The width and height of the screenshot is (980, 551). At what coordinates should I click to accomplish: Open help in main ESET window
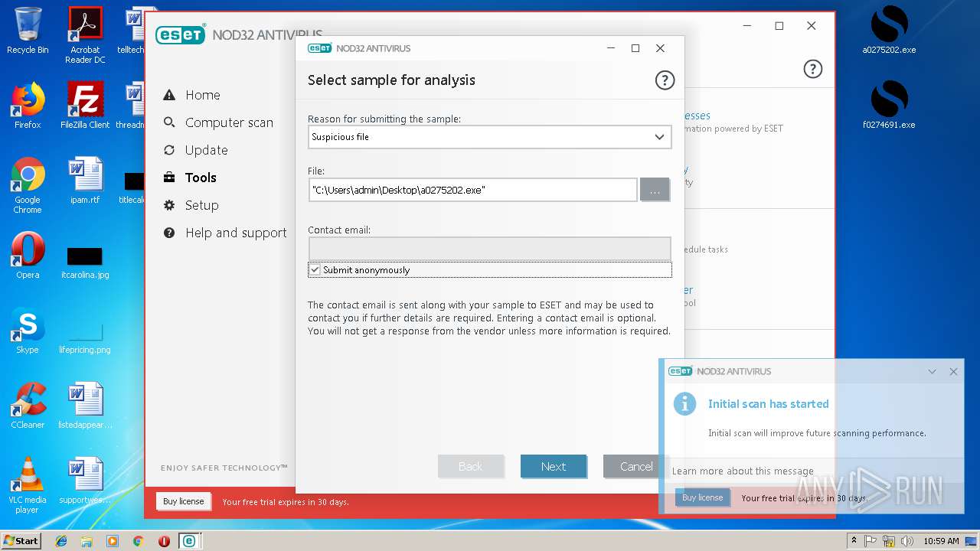812,69
